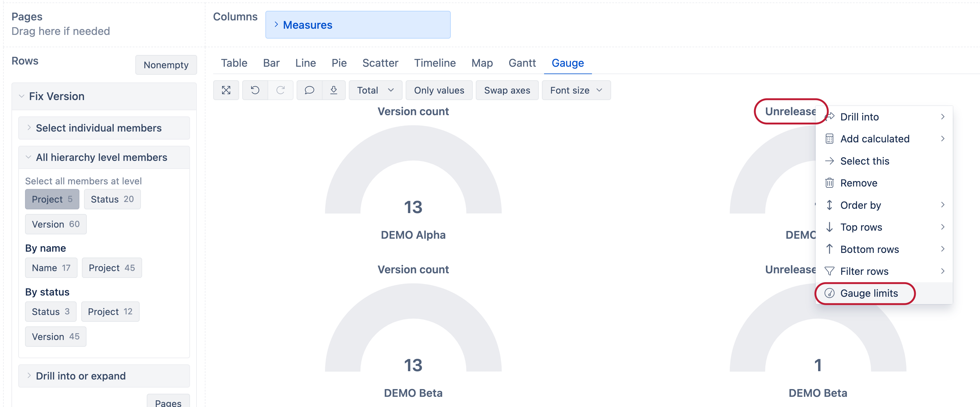
Task: Click the Only values button
Action: tap(439, 90)
